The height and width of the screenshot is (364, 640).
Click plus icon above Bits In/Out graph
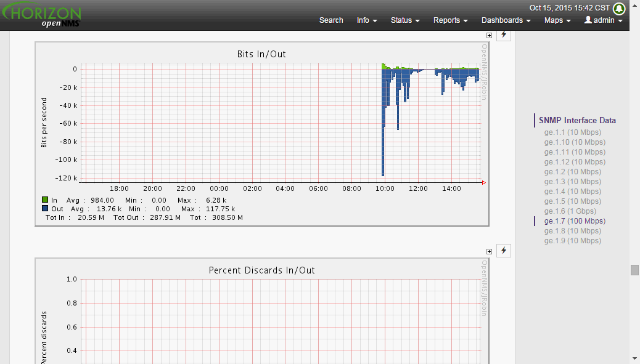[489, 35]
